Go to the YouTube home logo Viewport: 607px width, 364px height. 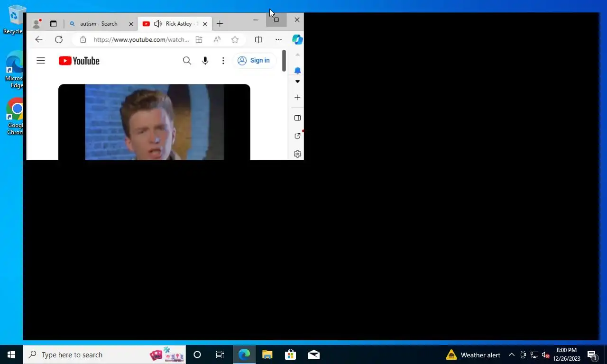tap(79, 61)
